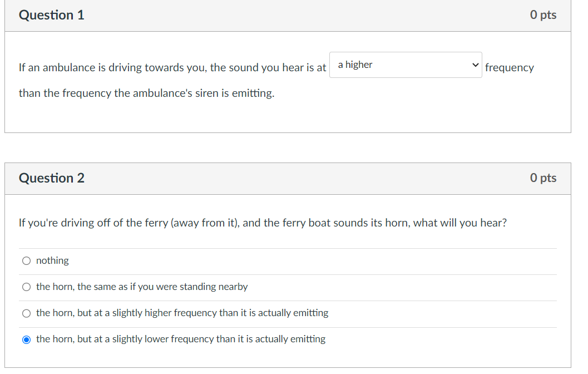The width and height of the screenshot is (588, 374).
Task: Click the 'nothing' answer label text
Action: [x=52, y=260]
